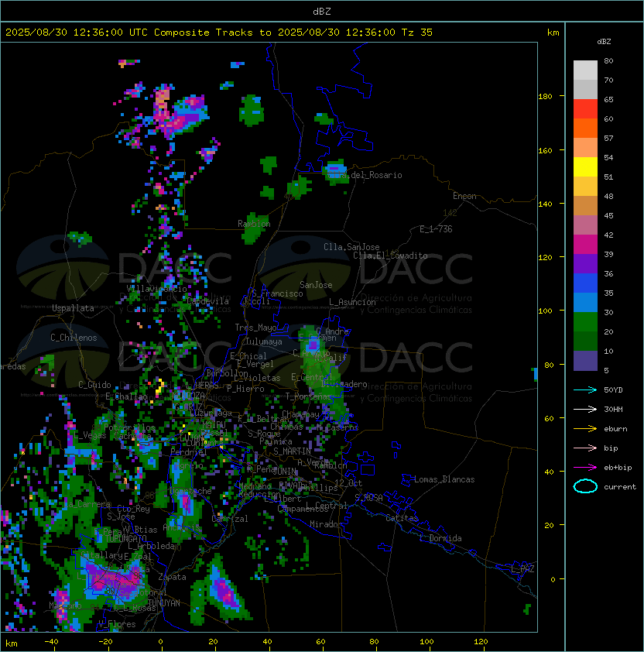The height and width of the screenshot is (652, 644).
Task: Click the 120 km horizontal axis label
Action: [481, 642]
